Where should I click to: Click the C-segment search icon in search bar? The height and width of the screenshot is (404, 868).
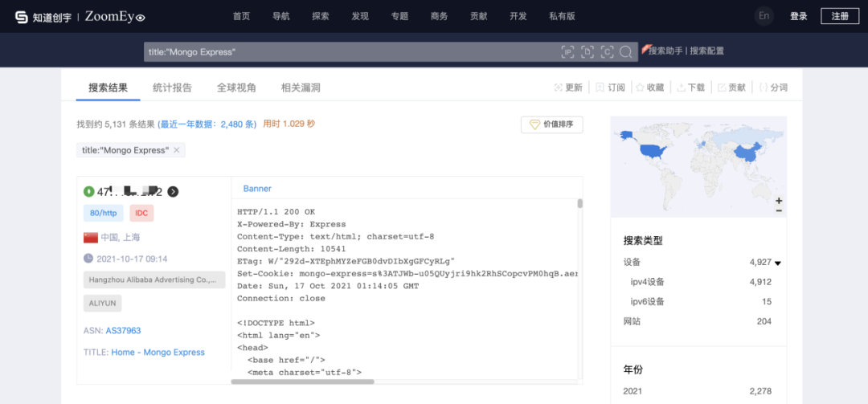click(x=608, y=52)
